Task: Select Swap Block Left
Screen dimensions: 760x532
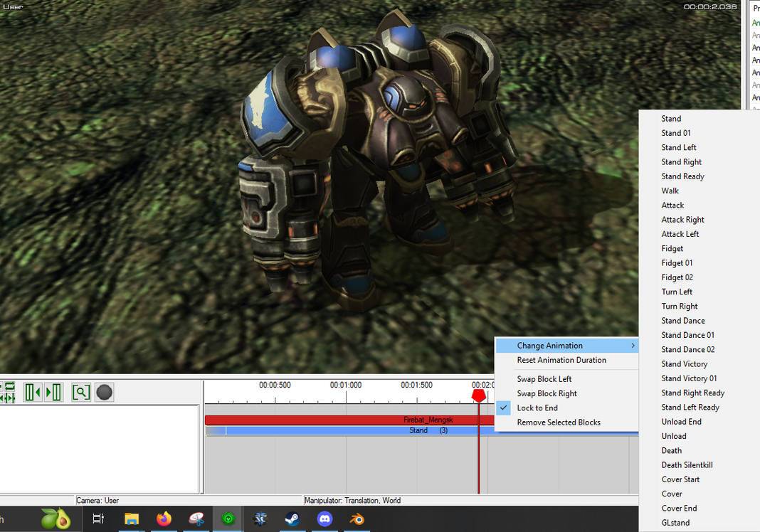Action: pyautogui.click(x=544, y=379)
